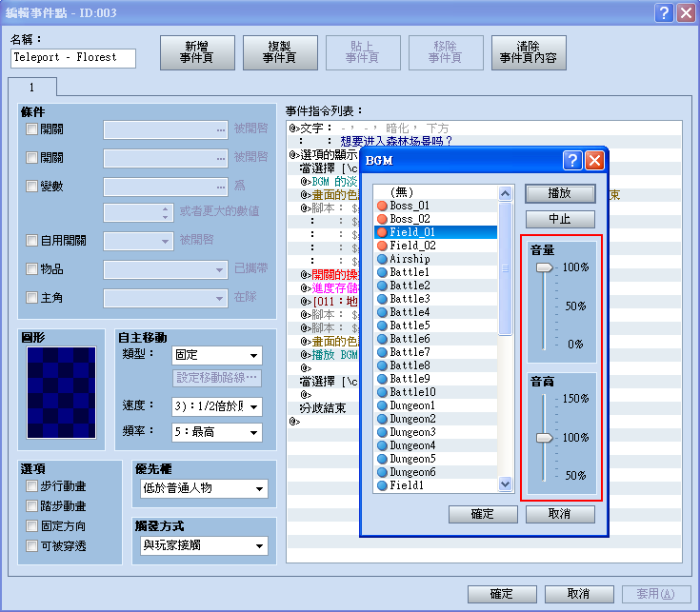
Task: Confirm BGM dialog with 確定
Action: 483,514
